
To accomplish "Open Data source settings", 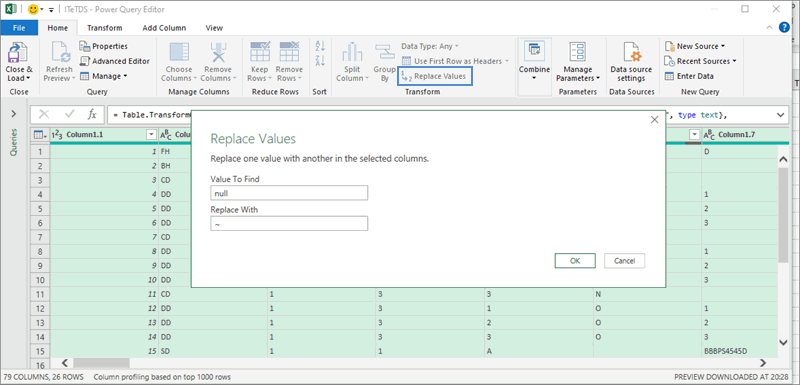I will pos(631,62).
